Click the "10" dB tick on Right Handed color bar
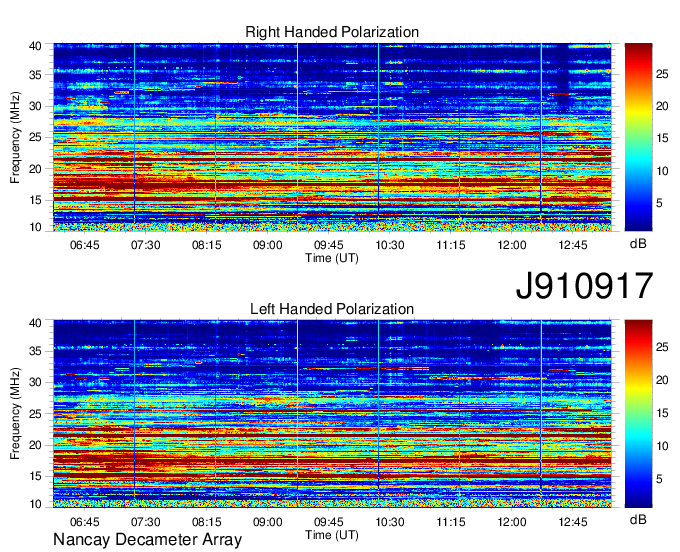This screenshot has width=680, height=552. pos(662,171)
